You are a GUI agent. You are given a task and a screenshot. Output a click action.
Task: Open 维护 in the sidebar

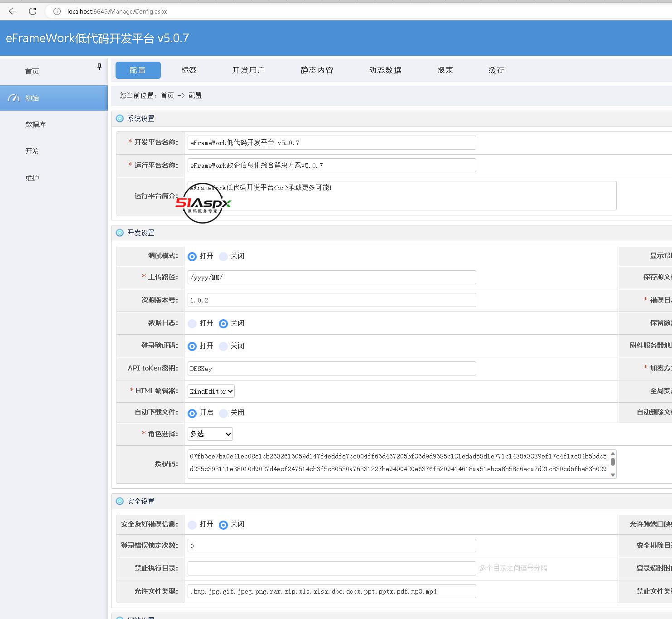(x=32, y=178)
